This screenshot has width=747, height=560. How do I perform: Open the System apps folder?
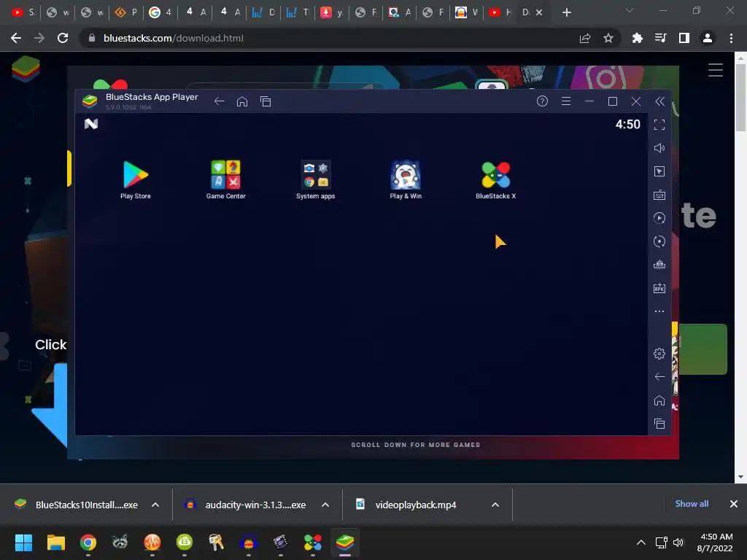pos(315,179)
